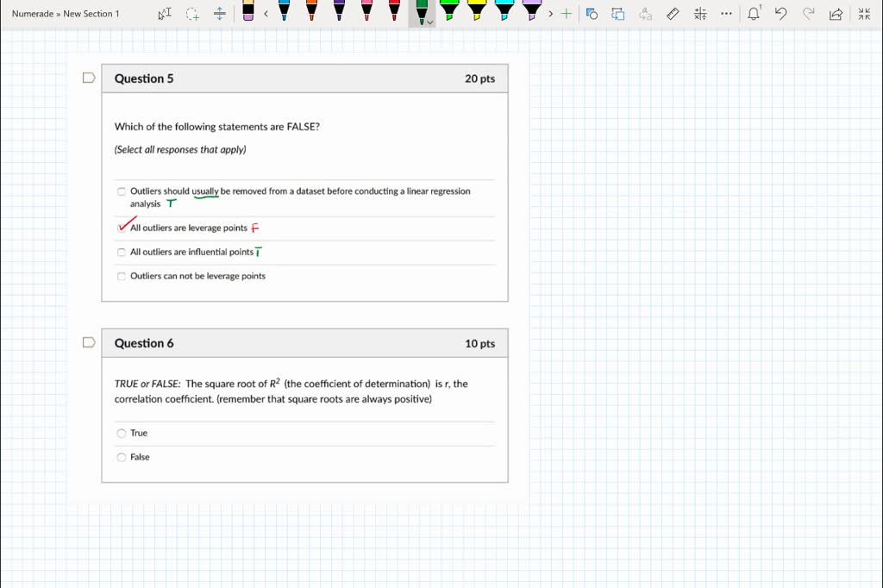Pick the Eraser tool

(x=248, y=12)
